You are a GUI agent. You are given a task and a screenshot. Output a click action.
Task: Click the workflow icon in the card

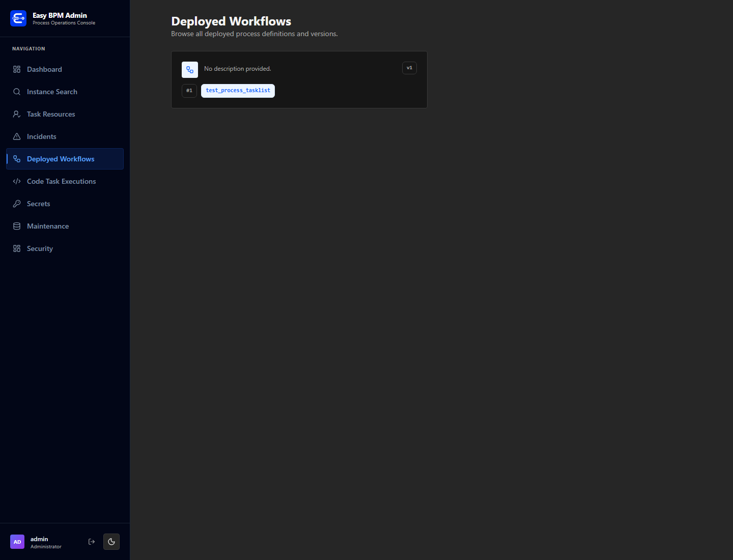click(x=190, y=70)
